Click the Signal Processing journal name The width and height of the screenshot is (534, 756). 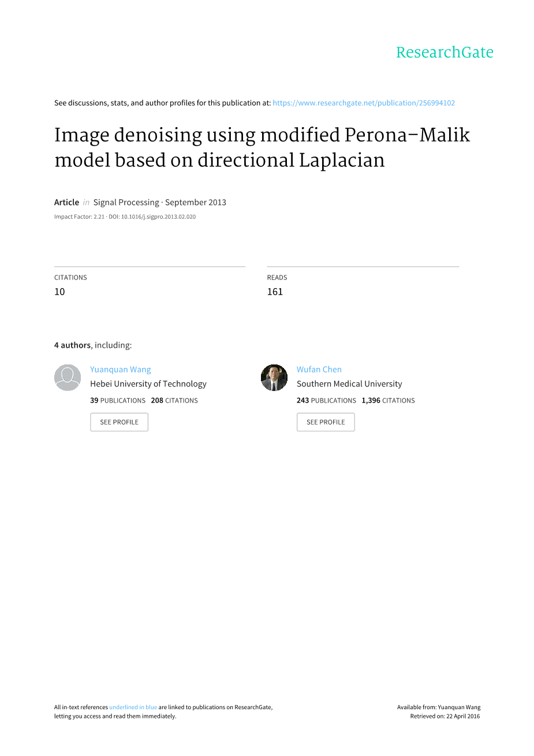tap(126, 202)
